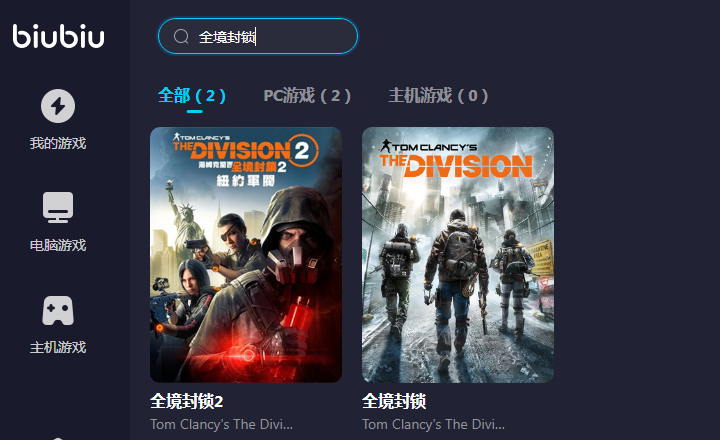
Task: Open The Division 2 cover art
Action: click(x=246, y=255)
